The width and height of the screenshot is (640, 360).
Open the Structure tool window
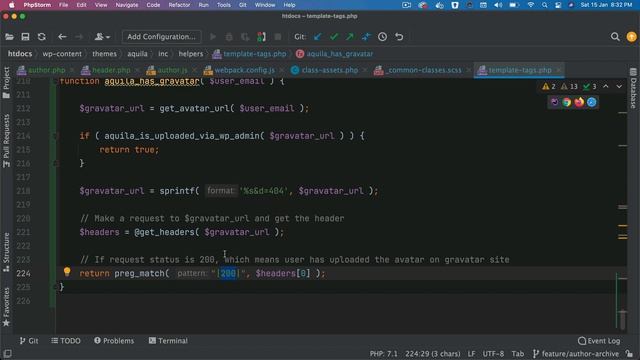pyautogui.click(x=6, y=253)
